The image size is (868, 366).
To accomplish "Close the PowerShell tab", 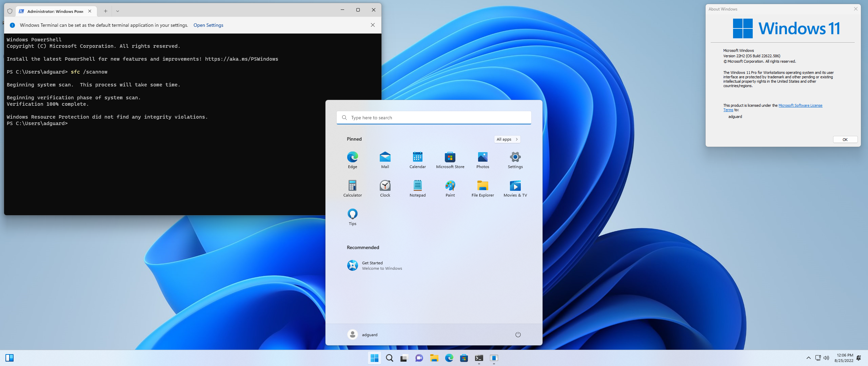I will click(x=90, y=11).
